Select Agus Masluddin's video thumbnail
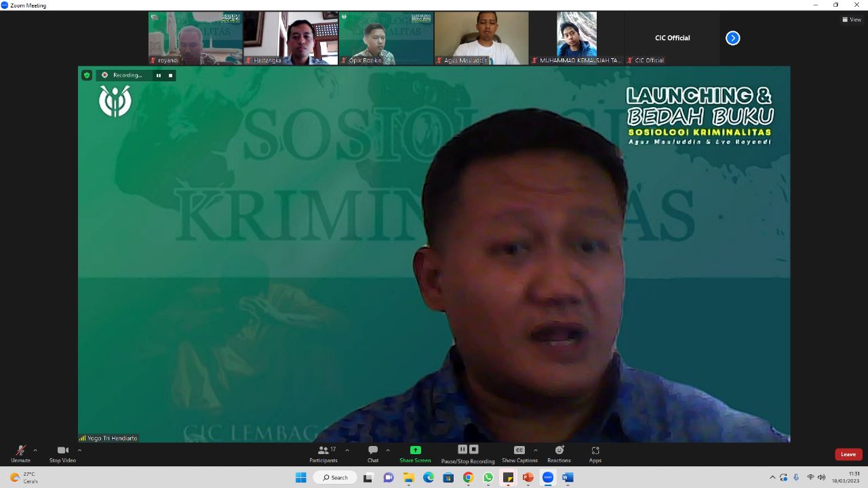Image resolution: width=868 pixels, height=488 pixels. 481,38
